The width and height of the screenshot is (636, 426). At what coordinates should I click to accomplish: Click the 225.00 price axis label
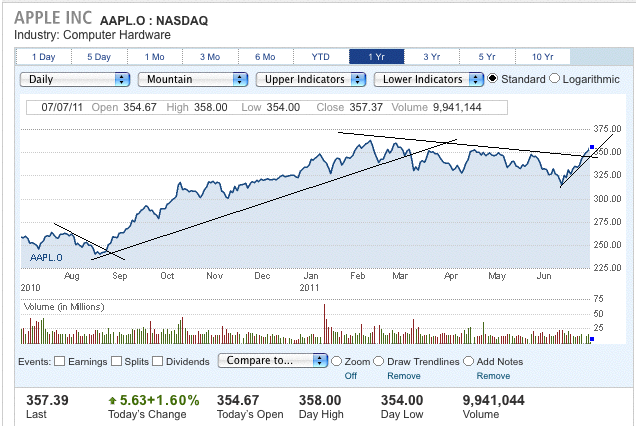pyautogui.click(x=607, y=267)
